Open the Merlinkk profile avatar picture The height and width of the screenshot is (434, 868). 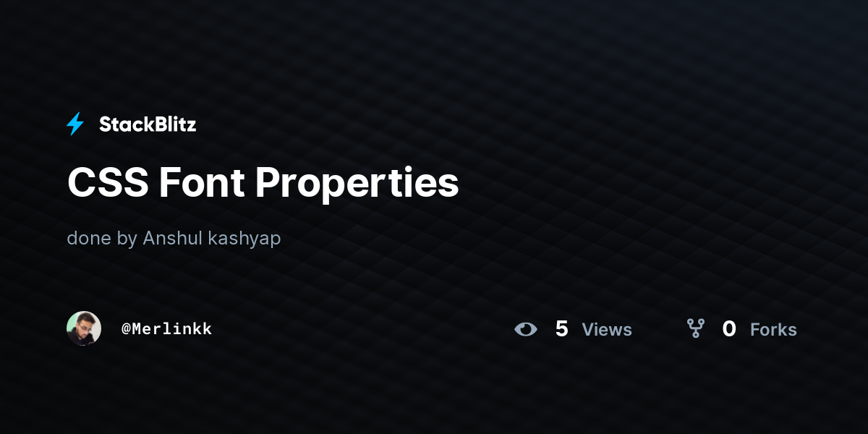click(84, 328)
